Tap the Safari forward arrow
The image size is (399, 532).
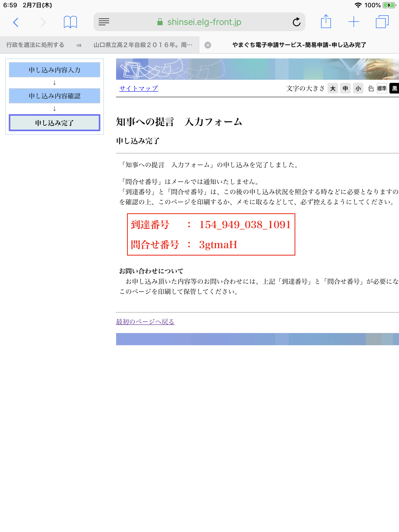pos(43,22)
